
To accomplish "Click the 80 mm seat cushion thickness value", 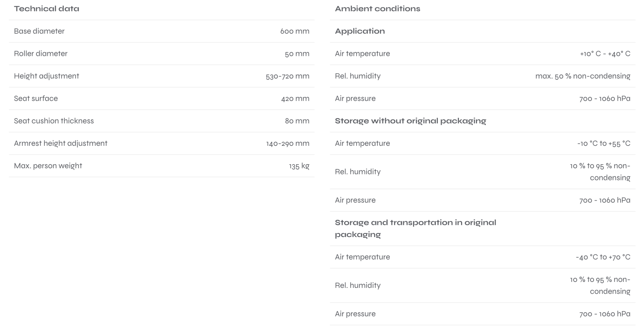I will point(297,121).
